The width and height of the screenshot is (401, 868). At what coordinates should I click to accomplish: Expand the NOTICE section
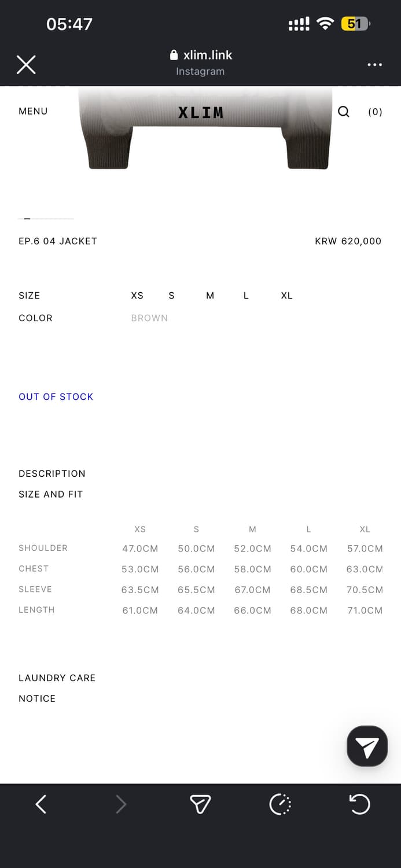click(x=37, y=698)
